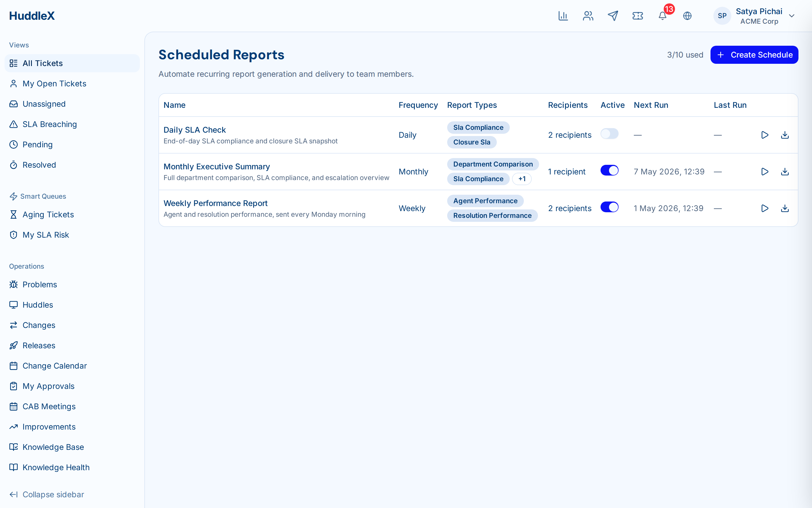
Task: Enable the Daily SLA Check schedule toggle
Action: pyautogui.click(x=609, y=134)
